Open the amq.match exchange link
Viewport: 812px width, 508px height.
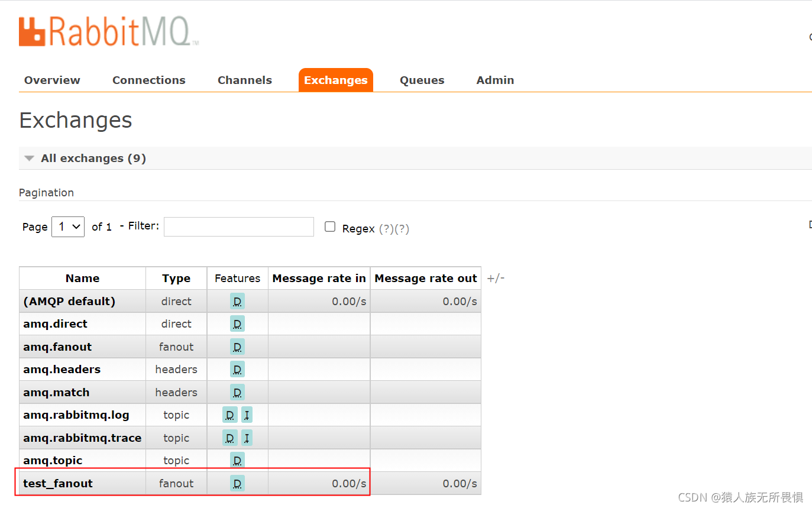click(56, 392)
